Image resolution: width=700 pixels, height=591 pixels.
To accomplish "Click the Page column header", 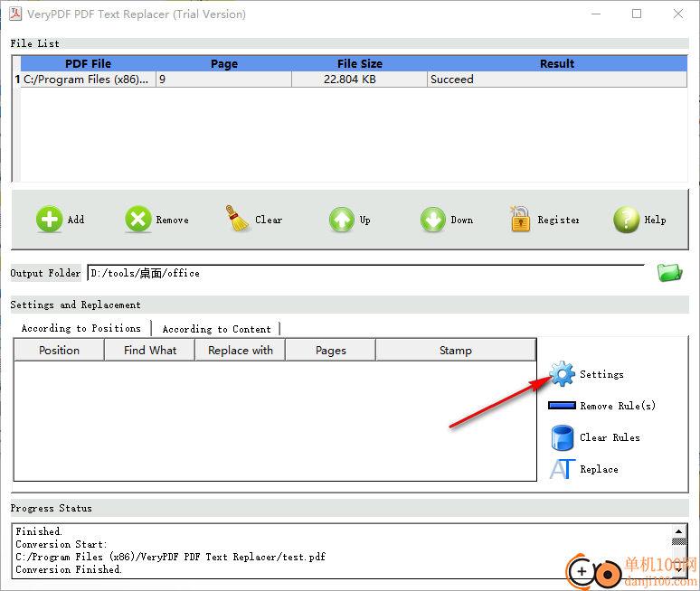I will tap(224, 64).
